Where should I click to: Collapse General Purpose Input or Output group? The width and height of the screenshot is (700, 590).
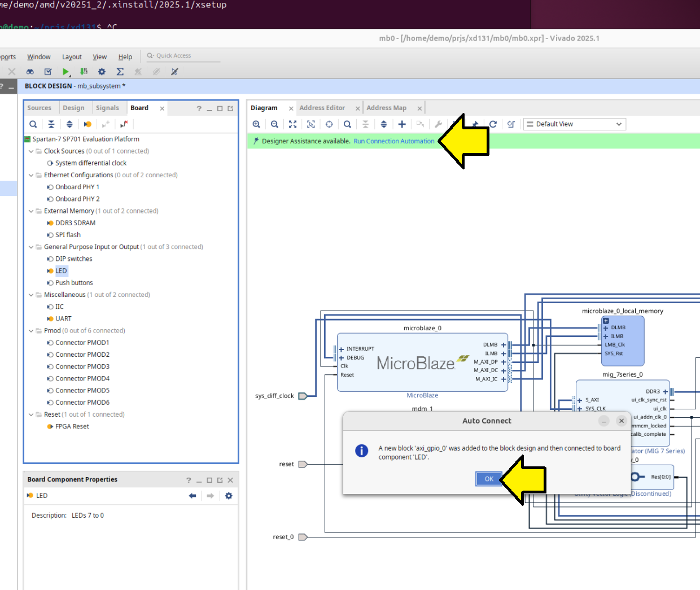tap(31, 247)
